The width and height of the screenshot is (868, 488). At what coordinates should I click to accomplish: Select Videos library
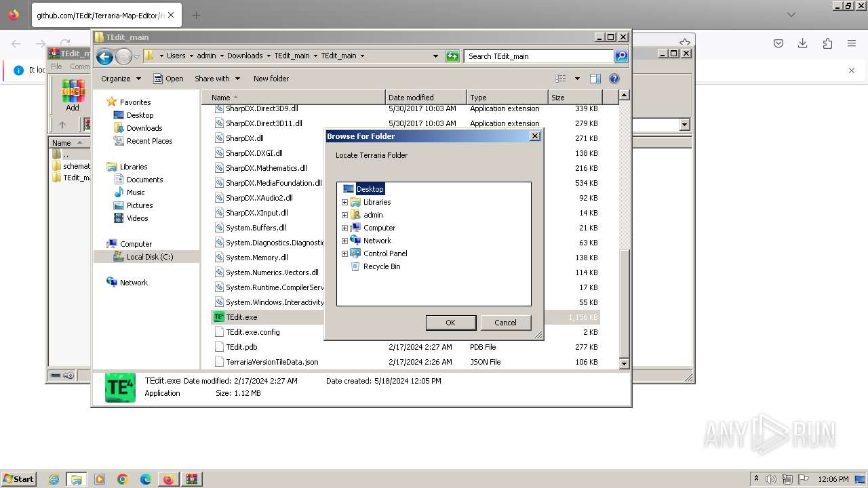pos(137,218)
